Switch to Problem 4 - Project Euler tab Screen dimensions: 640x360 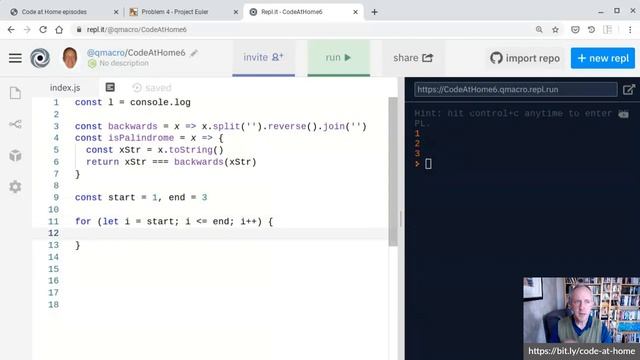tap(175, 12)
